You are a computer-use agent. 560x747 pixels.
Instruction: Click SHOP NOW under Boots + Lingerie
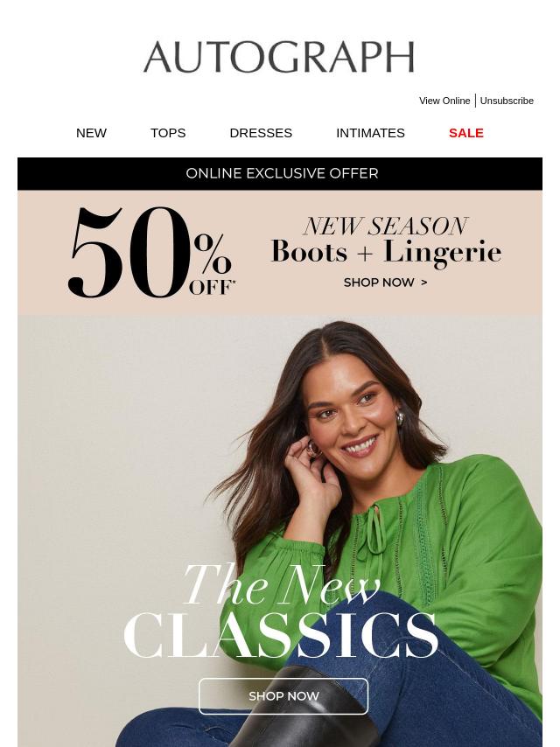pyautogui.click(x=379, y=283)
